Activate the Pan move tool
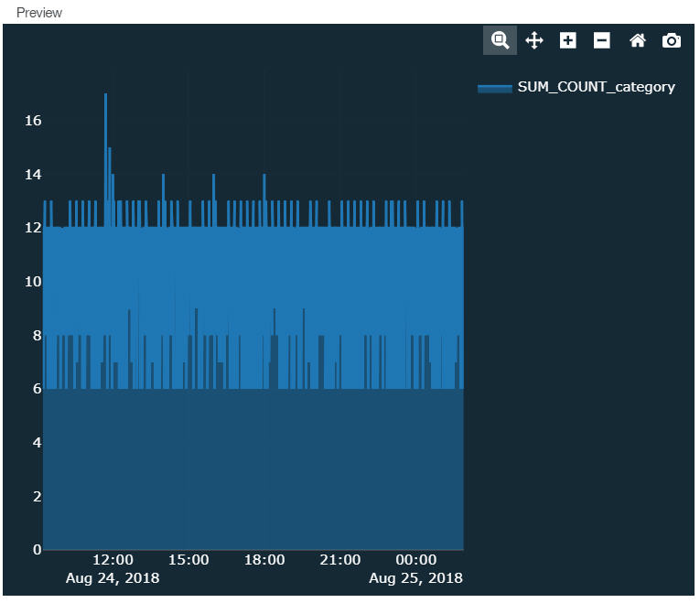 (x=534, y=40)
